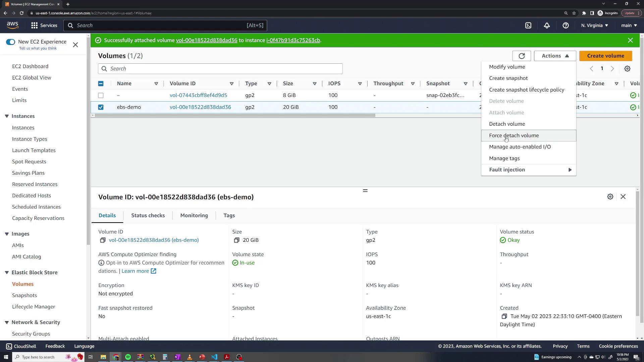Click the Create volume button

point(605,56)
